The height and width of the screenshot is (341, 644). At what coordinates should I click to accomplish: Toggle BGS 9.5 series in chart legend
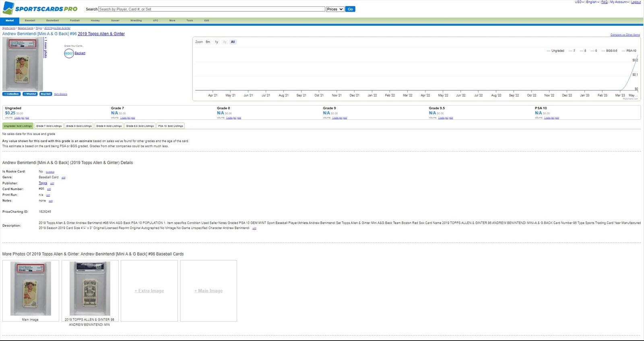point(609,51)
